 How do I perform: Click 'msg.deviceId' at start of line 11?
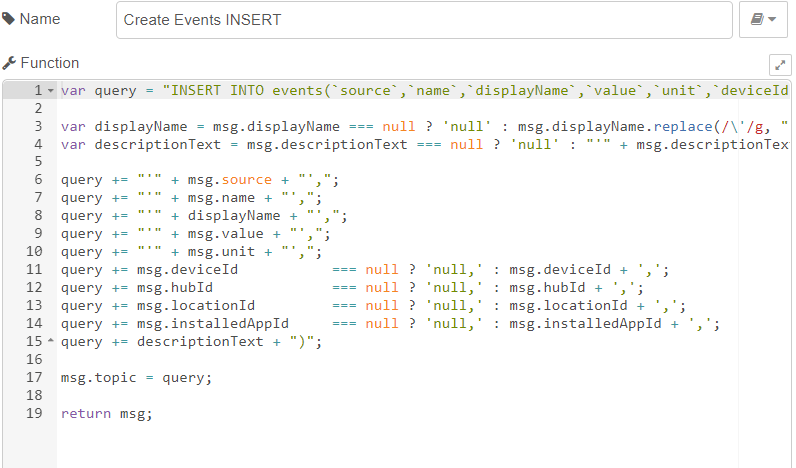[x=187, y=270]
